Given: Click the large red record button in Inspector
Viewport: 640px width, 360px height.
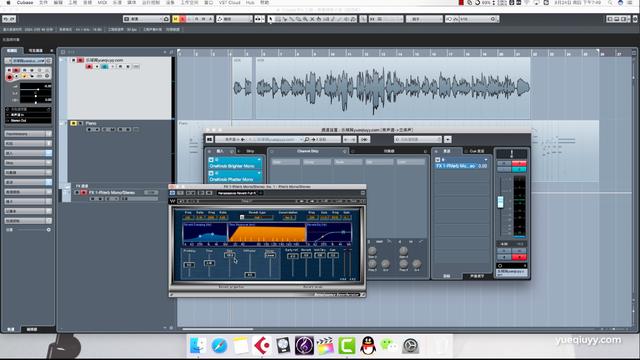Looking at the screenshot, I should click(10, 77).
